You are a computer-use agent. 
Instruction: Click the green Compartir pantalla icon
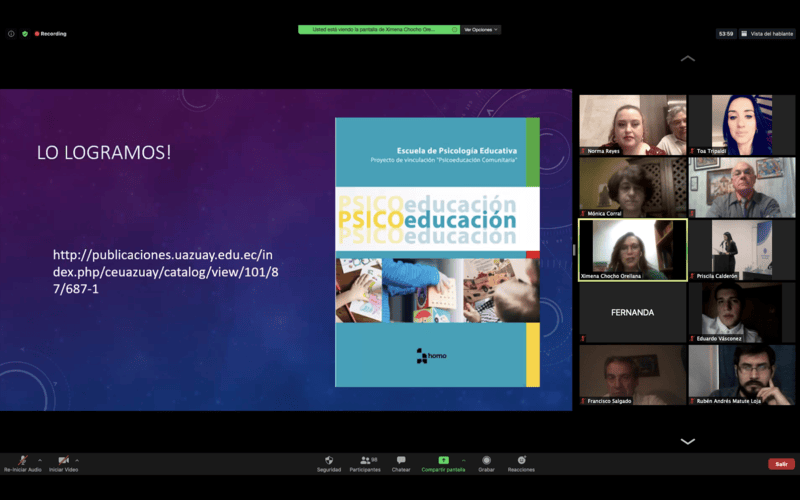(443, 460)
